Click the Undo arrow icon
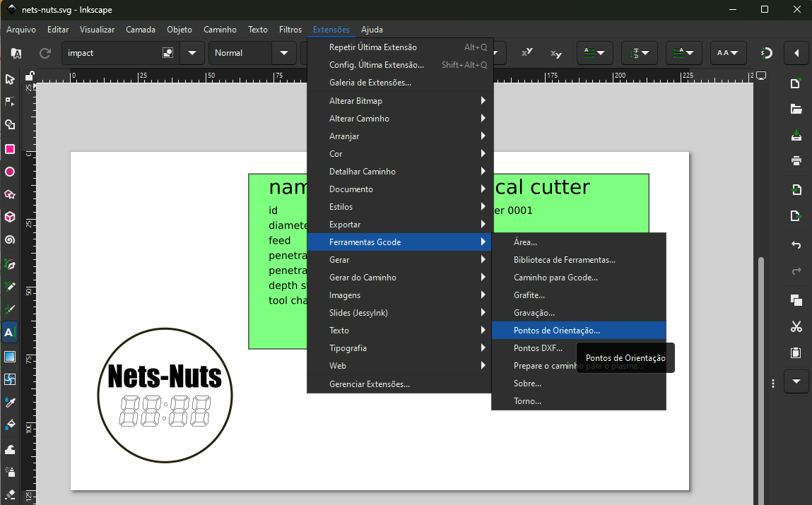The width and height of the screenshot is (812, 505). (796, 245)
